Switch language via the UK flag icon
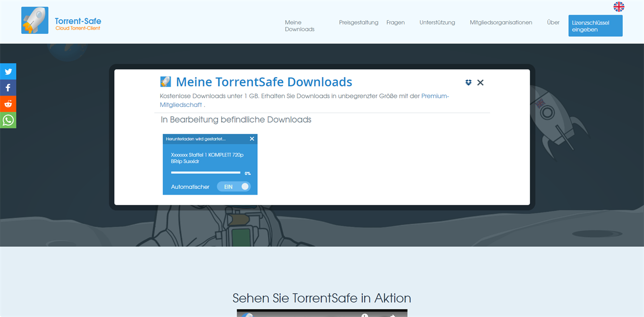 [619, 6]
